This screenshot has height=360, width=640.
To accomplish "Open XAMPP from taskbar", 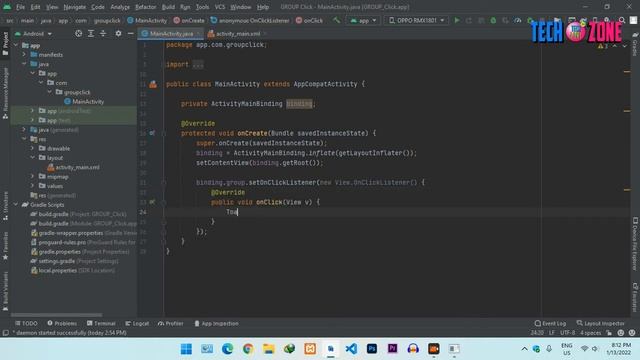I will click(310, 349).
